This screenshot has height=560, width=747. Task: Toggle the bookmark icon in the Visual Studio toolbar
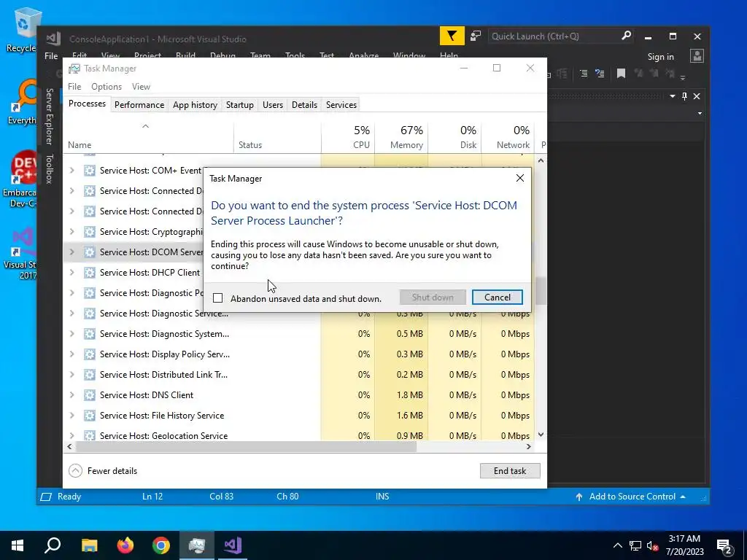621,74
